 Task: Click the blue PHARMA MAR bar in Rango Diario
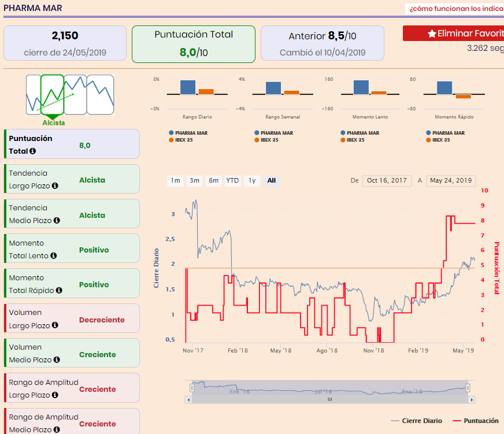coord(188,87)
